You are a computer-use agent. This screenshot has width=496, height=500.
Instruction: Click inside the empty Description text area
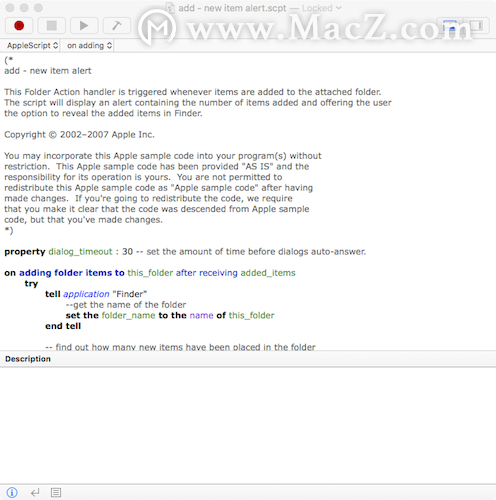248,425
